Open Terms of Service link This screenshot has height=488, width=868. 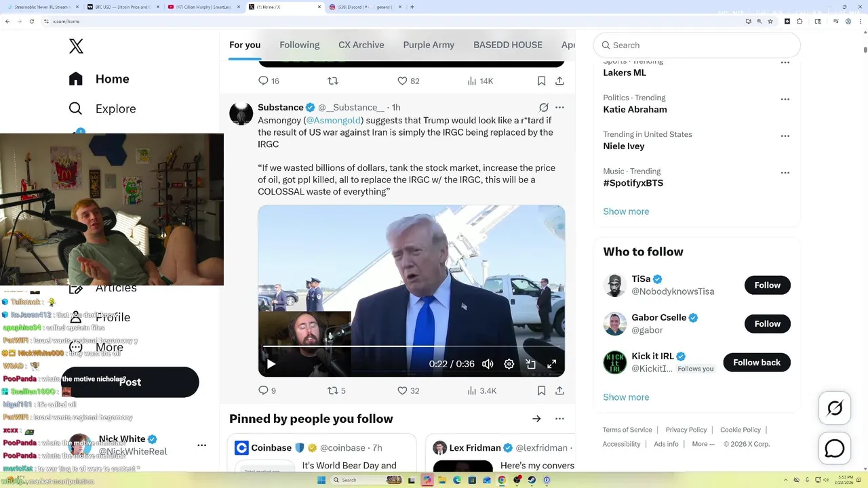(x=627, y=430)
